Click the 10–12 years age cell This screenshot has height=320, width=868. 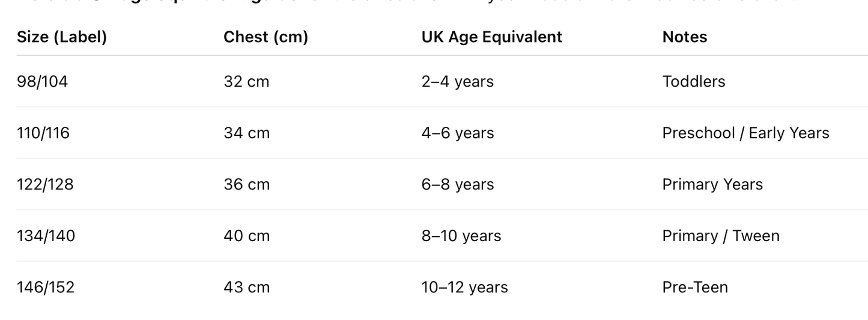point(464,288)
